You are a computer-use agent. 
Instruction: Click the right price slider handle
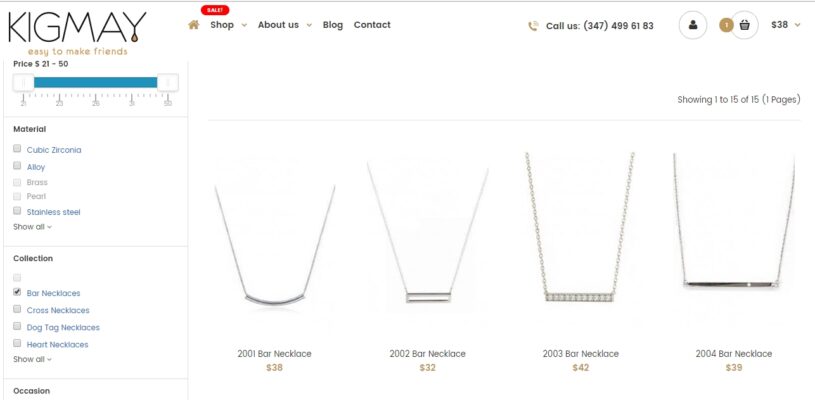pyautogui.click(x=168, y=83)
